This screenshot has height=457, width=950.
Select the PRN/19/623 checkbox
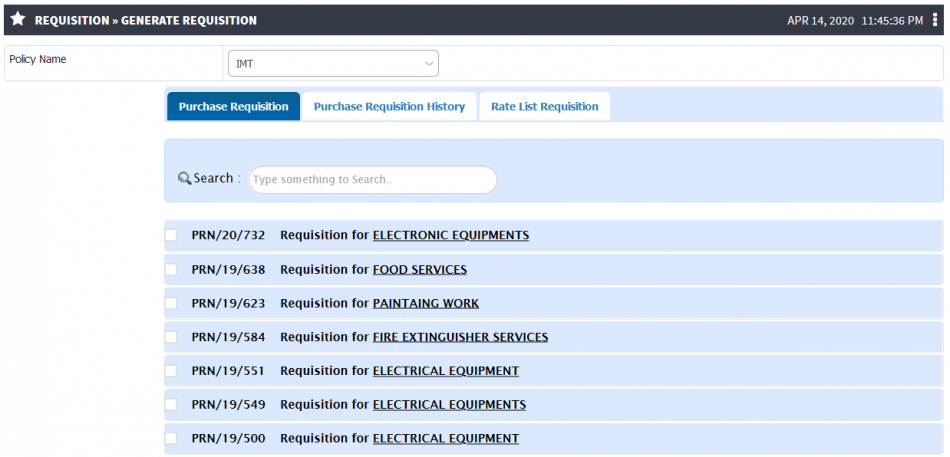(x=171, y=303)
